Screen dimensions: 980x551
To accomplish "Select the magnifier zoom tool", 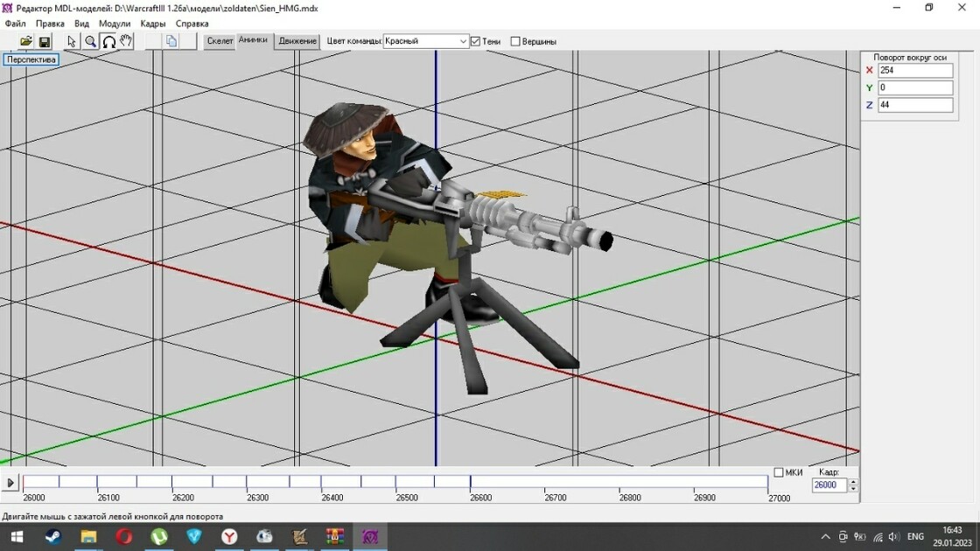I will (x=91, y=41).
